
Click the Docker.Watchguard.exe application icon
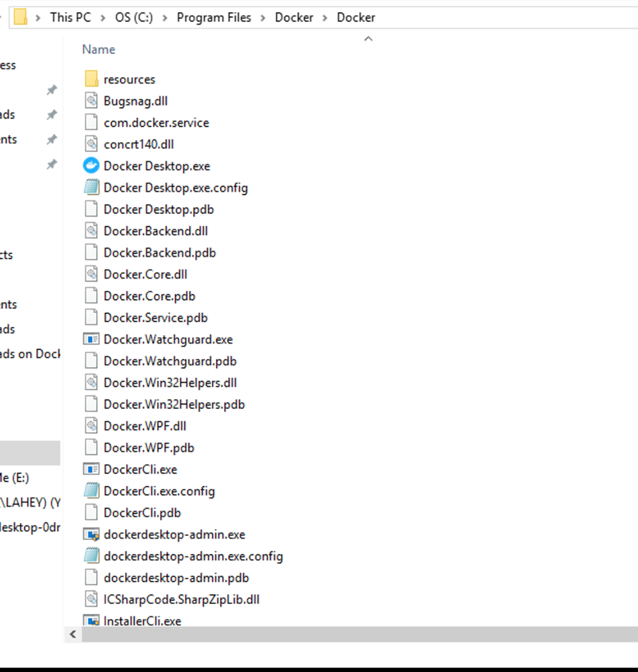(x=91, y=339)
